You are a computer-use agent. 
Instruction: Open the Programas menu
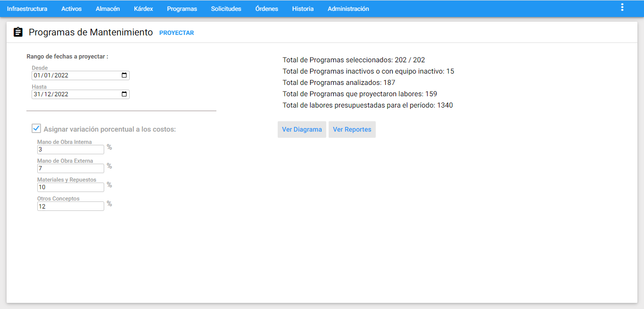(x=182, y=9)
